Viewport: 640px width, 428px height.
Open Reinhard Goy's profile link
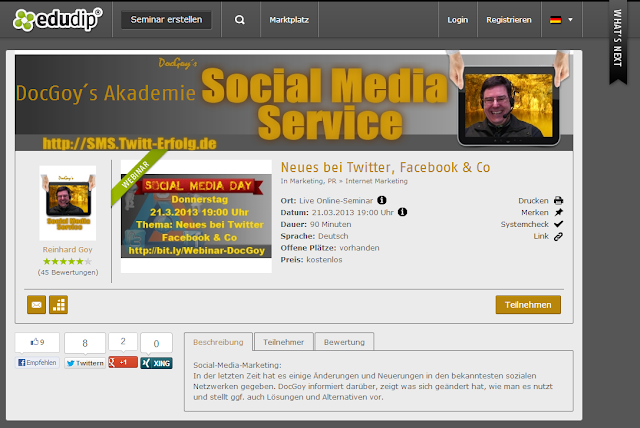coord(67,249)
